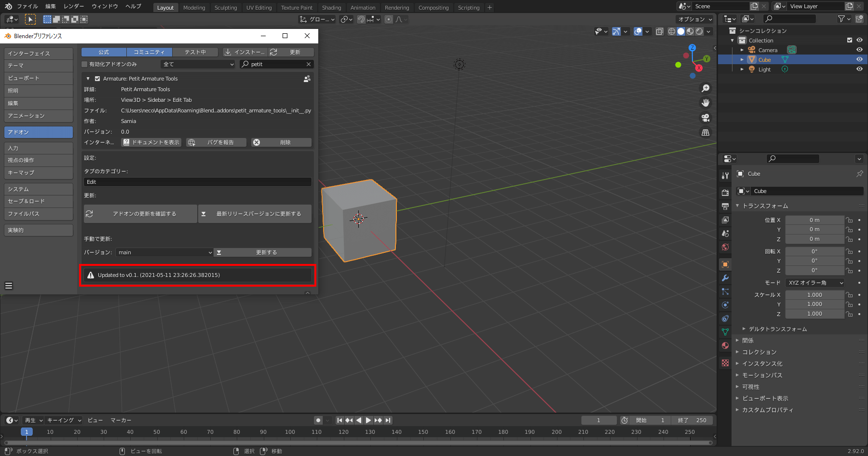Toggle Collection visibility eye icon
Image resolution: width=868 pixels, height=456 pixels.
(859, 40)
